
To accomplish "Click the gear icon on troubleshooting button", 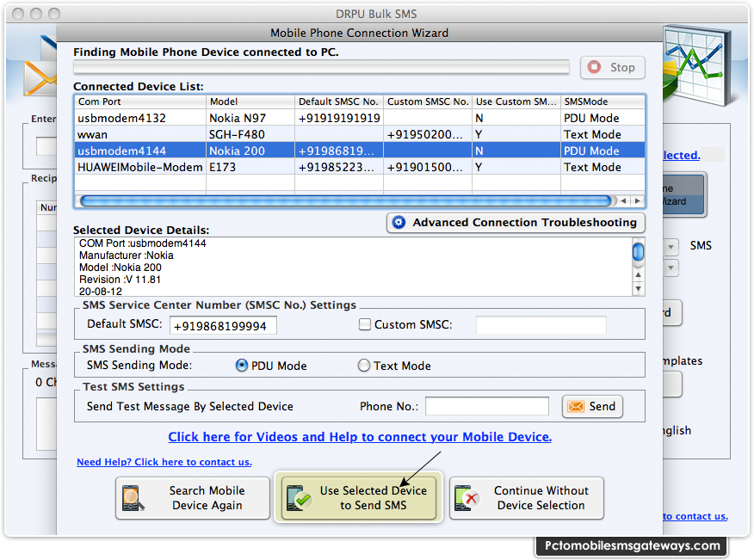I will (x=399, y=222).
